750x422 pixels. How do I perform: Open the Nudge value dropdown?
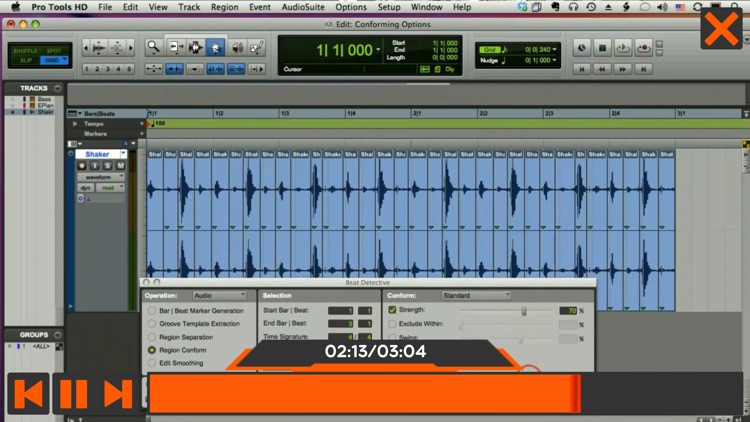pos(554,60)
